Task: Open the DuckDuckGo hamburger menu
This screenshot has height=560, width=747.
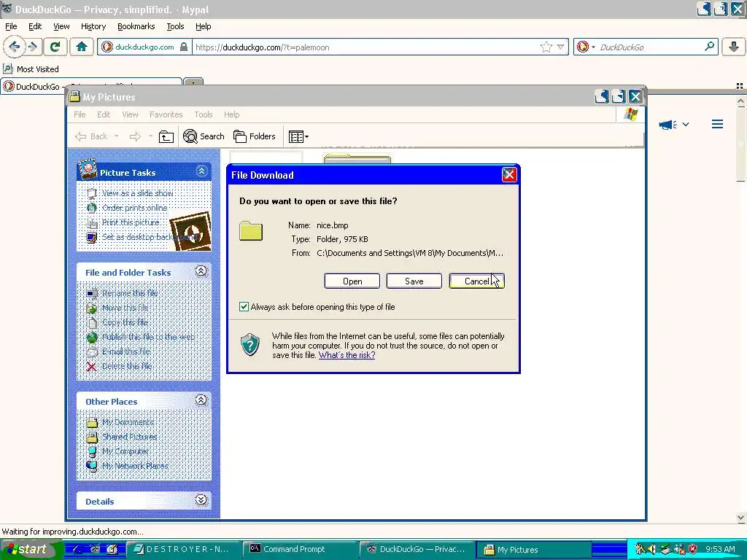Action: pyautogui.click(x=718, y=124)
